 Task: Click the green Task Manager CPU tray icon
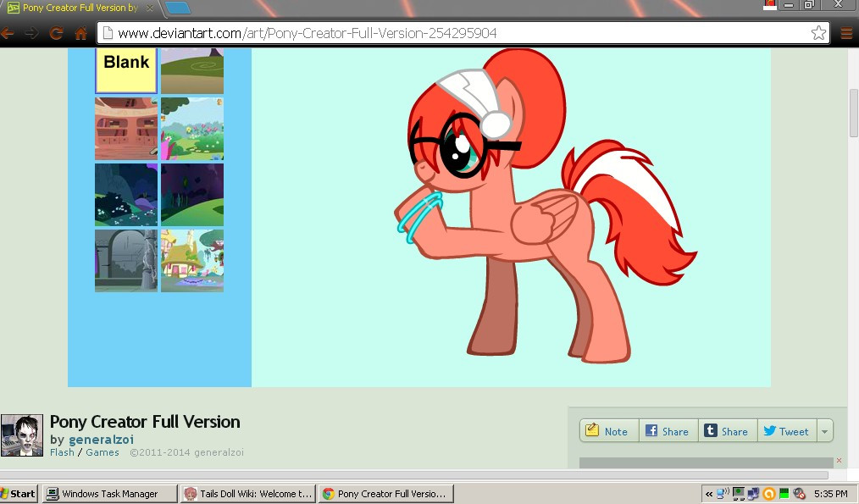784,494
